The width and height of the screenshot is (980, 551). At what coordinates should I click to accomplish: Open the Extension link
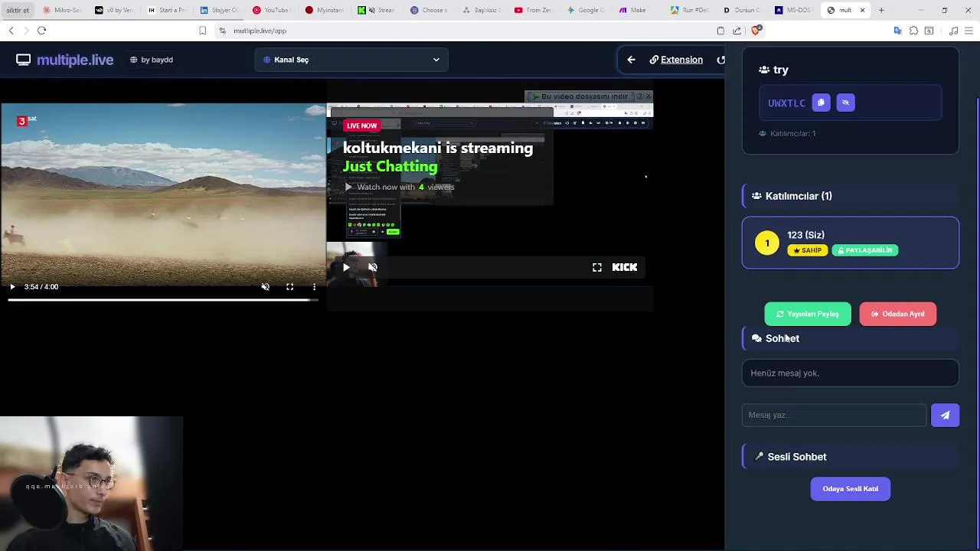(x=676, y=60)
